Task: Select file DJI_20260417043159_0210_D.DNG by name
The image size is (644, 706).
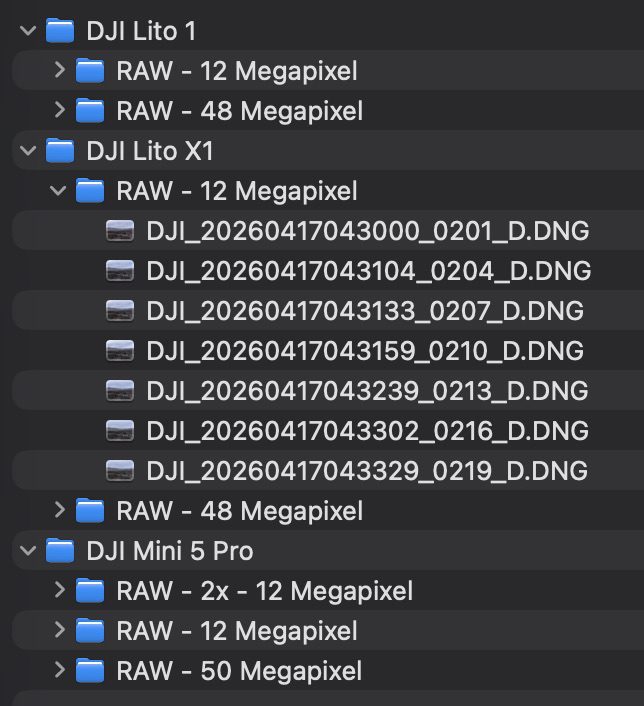Action: [365, 351]
